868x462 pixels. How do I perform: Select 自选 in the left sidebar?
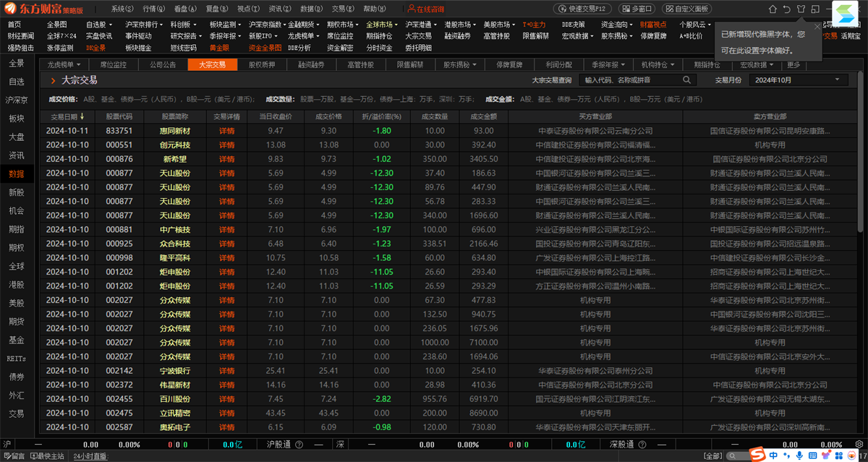[17, 82]
